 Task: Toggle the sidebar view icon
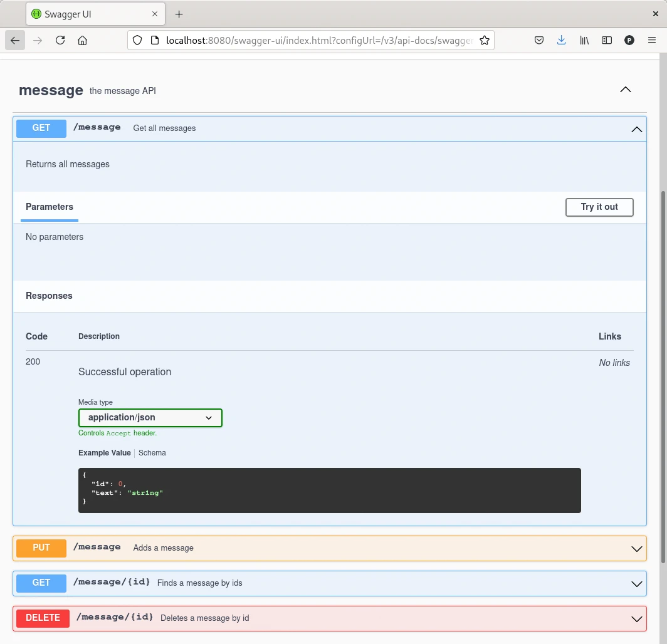tap(606, 40)
